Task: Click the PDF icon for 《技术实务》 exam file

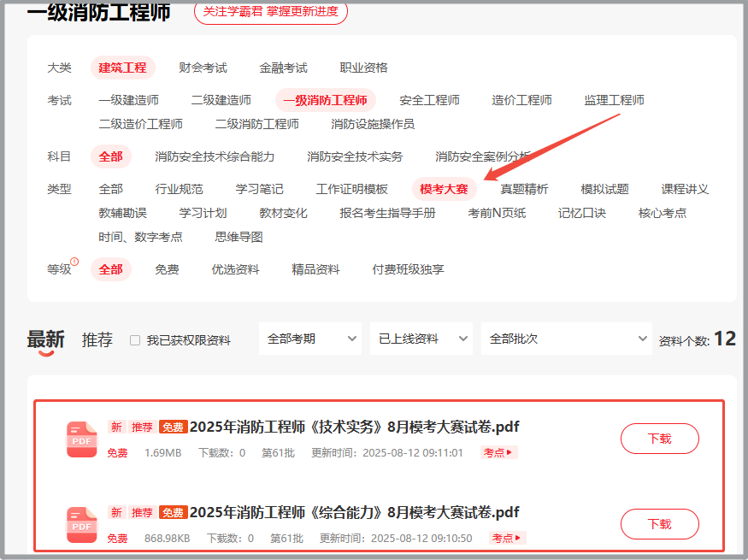Action: click(x=82, y=439)
